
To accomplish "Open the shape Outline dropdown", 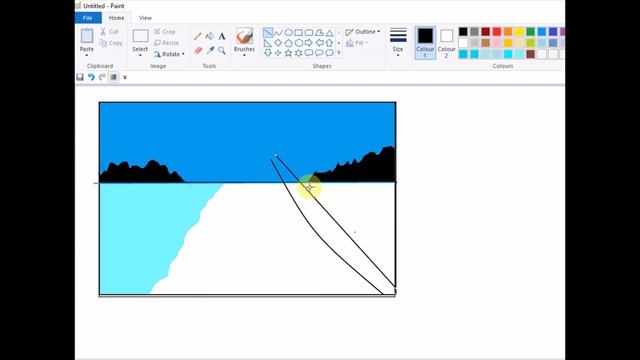I will [363, 31].
